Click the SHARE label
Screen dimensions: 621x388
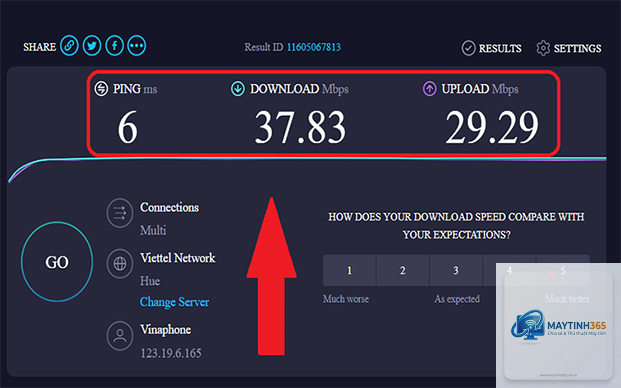40,47
